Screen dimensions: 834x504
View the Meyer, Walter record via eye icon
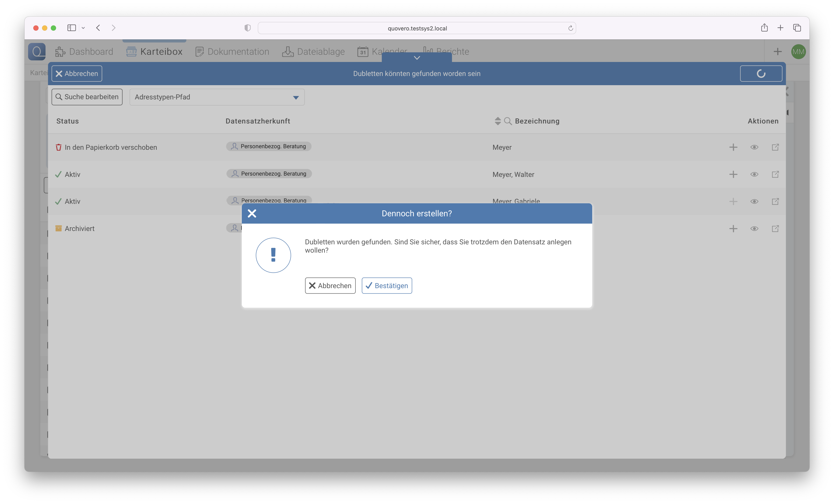pyautogui.click(x=754, y=174)
